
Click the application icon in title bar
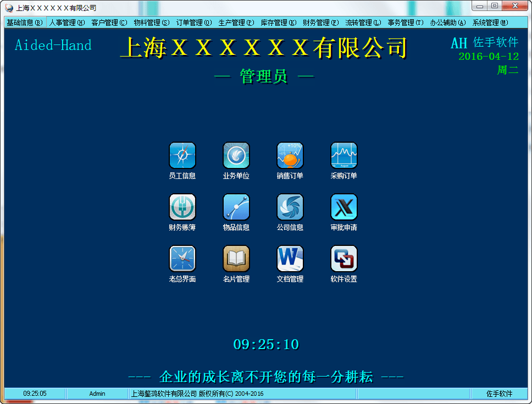pyautogui.click(x=9, y=8)
